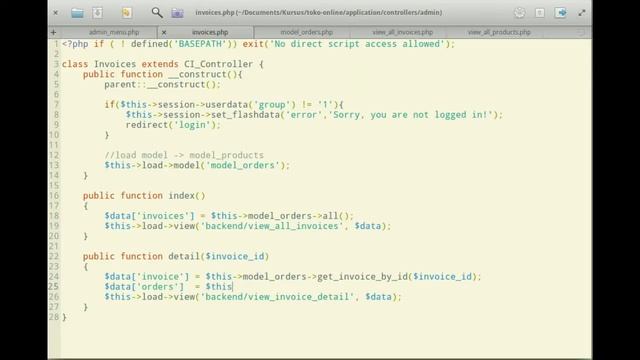
Task: Click line number 28 in the gutter
Action: click(x=54, y=317)
